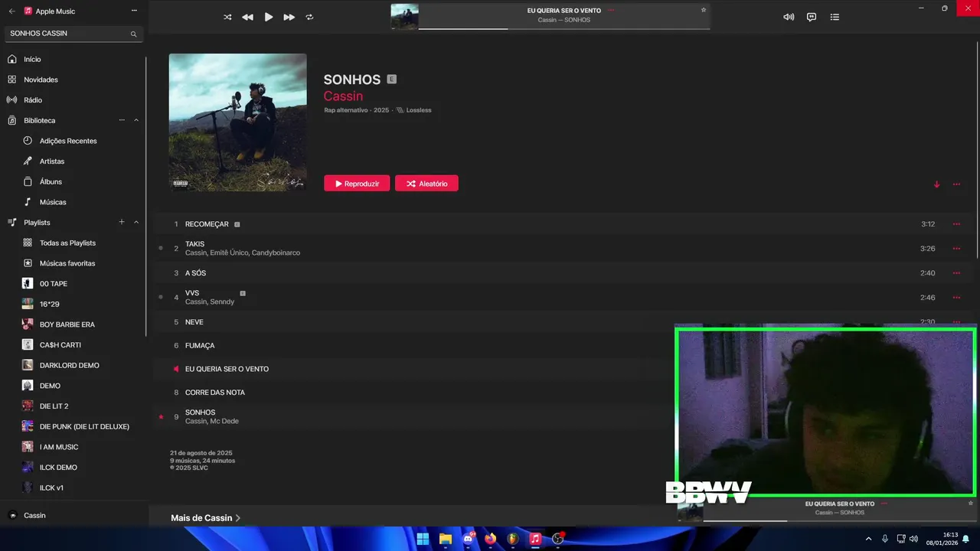The height and width of the screenshot is (551, 980).
Task: Go back with the arrow next to Apple Music
Action: (11, 11)
